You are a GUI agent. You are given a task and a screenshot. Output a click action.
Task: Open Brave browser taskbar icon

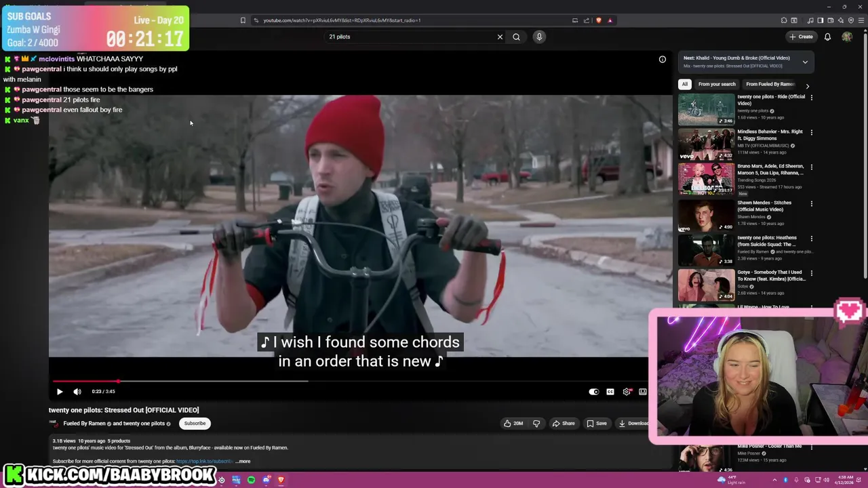click(x=281, y=480)
